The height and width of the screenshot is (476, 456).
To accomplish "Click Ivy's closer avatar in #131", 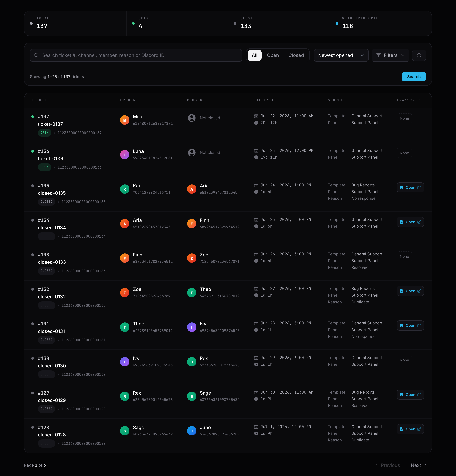I will pos(192,327).
